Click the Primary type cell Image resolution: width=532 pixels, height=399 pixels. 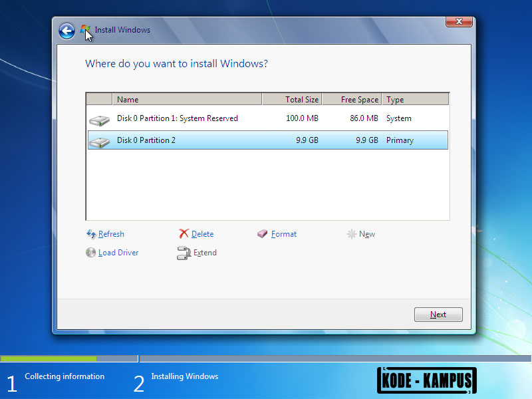pos(400,140)
